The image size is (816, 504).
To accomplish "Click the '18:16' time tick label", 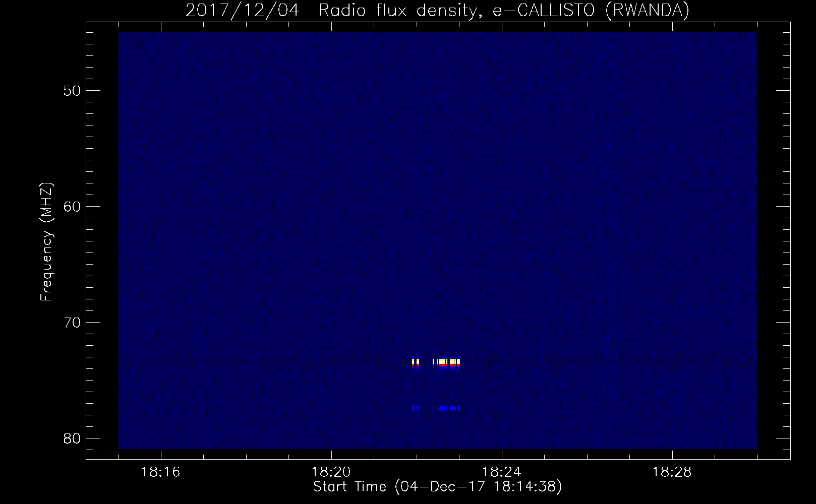I will 161,472.
